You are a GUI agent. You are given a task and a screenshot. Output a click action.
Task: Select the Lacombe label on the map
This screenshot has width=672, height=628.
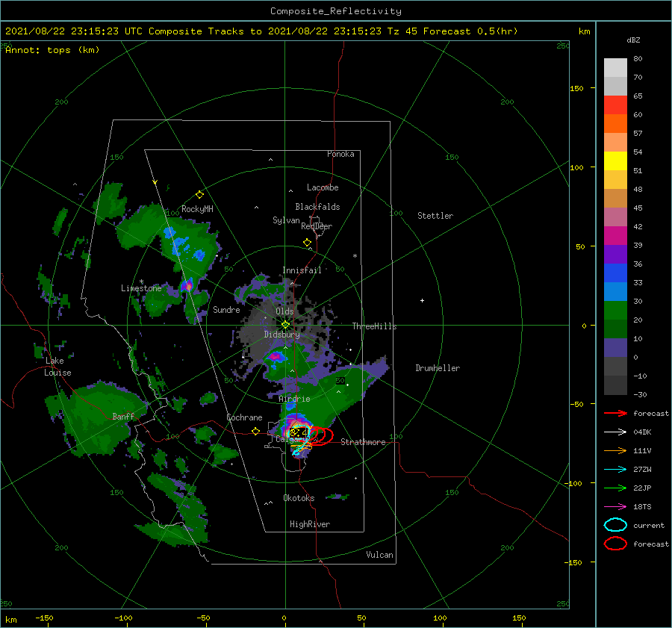pyautogui.click(x=323, y=187)
